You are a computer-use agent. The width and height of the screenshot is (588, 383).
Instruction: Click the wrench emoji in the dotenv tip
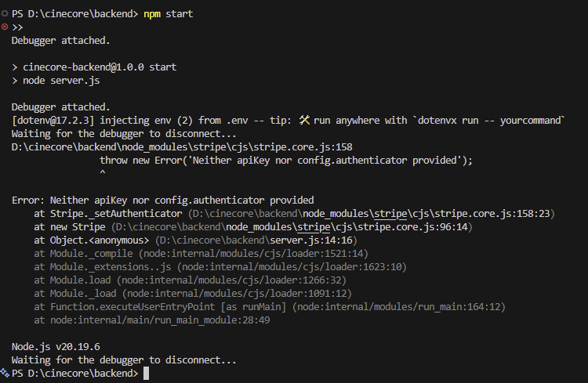coord(305,120)
